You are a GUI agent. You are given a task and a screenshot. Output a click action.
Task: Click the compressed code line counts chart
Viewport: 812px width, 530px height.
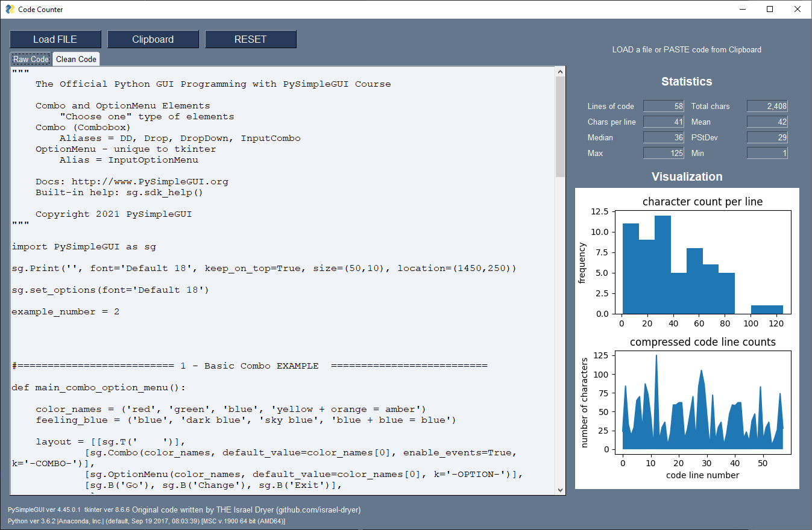click(702, 402)
